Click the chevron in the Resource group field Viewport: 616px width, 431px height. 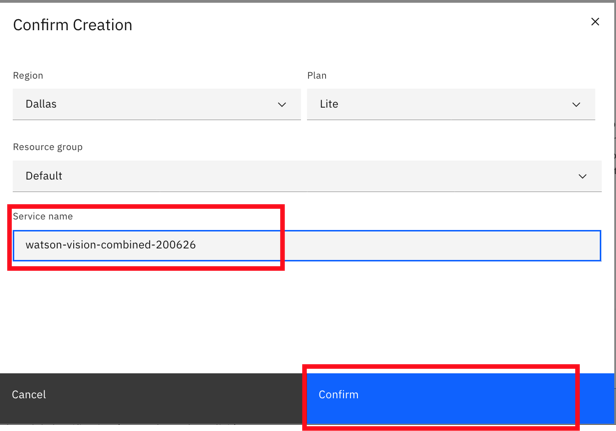click(582, 176)
